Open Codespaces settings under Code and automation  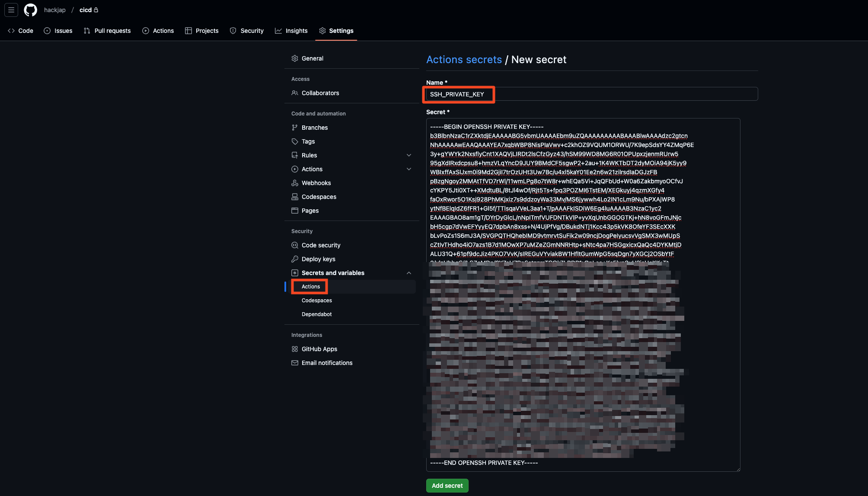[x=319, y=197]
